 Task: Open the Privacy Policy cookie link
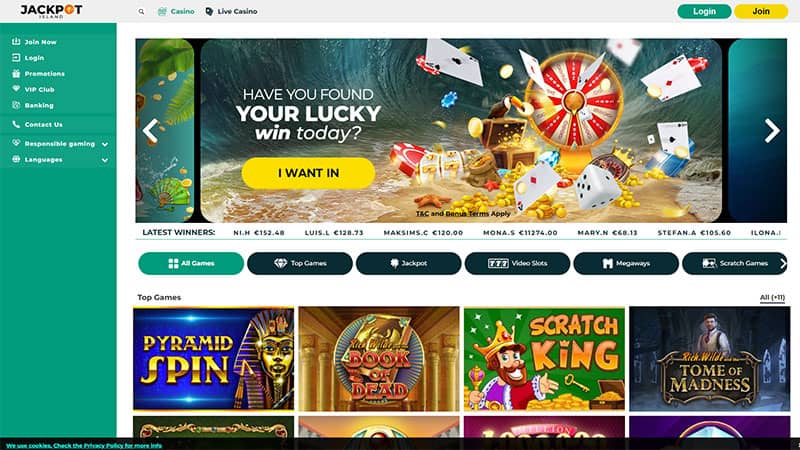point(104,445)
